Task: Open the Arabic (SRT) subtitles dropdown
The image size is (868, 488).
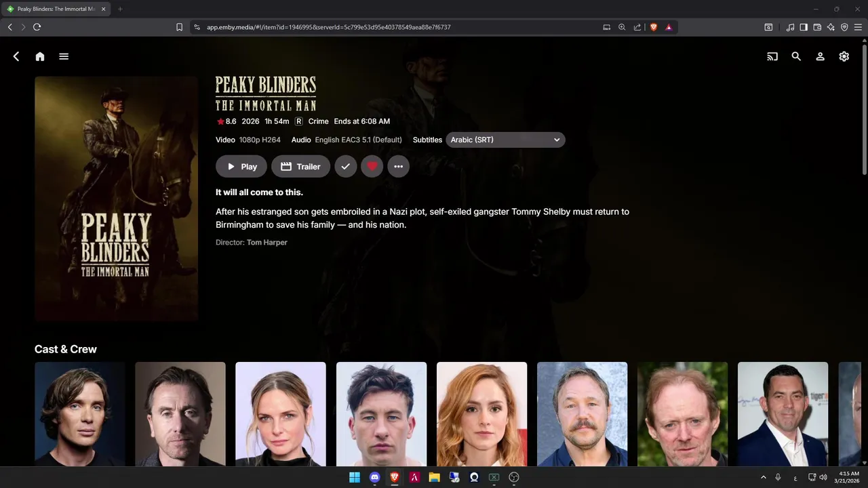Action: pyautogui.click(x=505, y=140)
